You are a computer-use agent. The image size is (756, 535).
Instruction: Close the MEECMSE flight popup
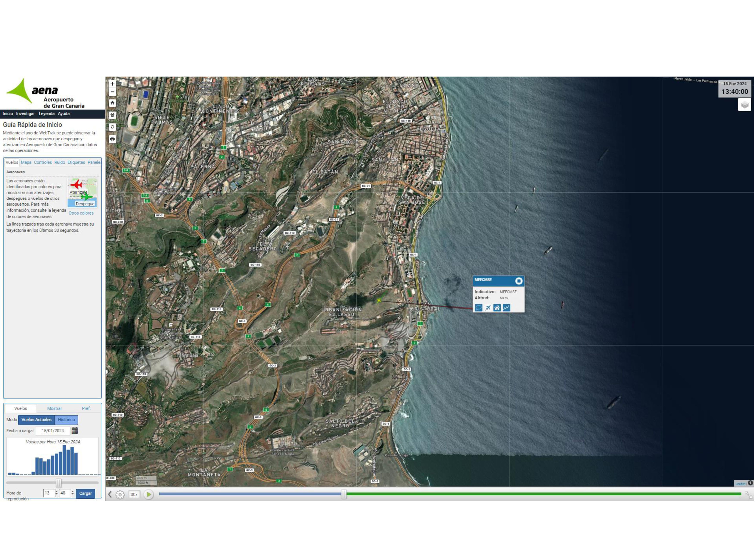519,281
